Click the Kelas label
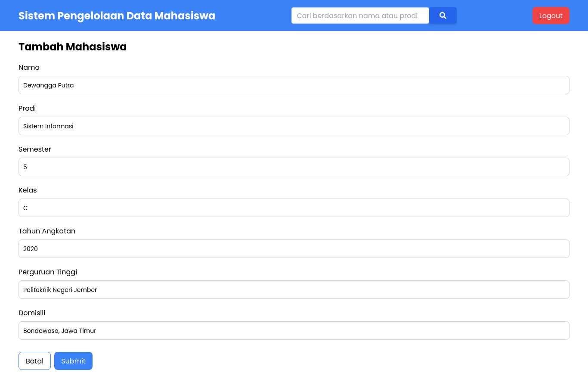This screenshot has width=588, height=382. tap(28, 190)
